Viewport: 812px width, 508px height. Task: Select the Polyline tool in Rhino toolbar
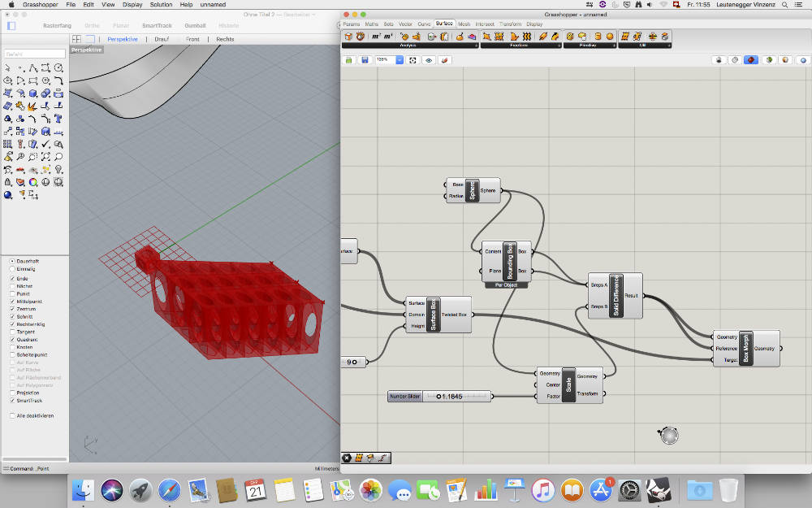pos(33,68)
